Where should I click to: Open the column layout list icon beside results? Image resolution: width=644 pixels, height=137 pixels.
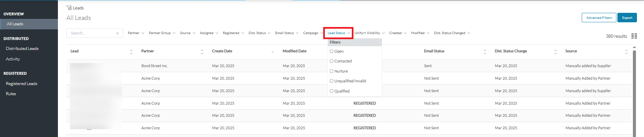[x=634, y=36]
